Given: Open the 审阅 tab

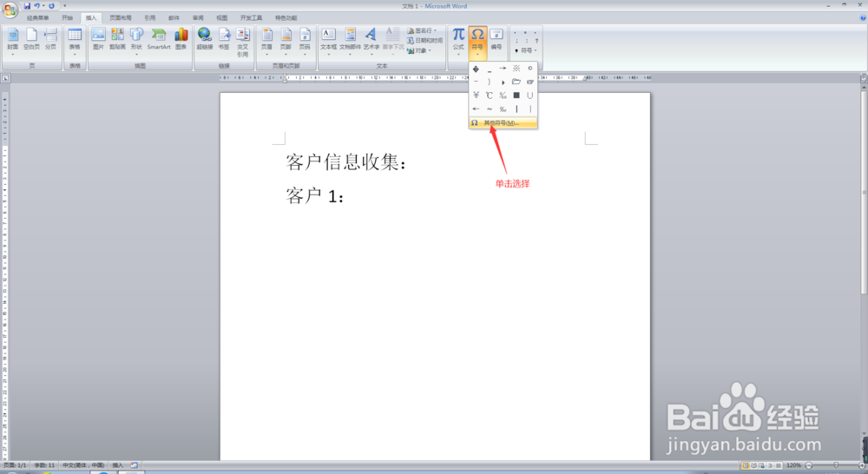Looking at the screenshot, I should tap(198, 17).
